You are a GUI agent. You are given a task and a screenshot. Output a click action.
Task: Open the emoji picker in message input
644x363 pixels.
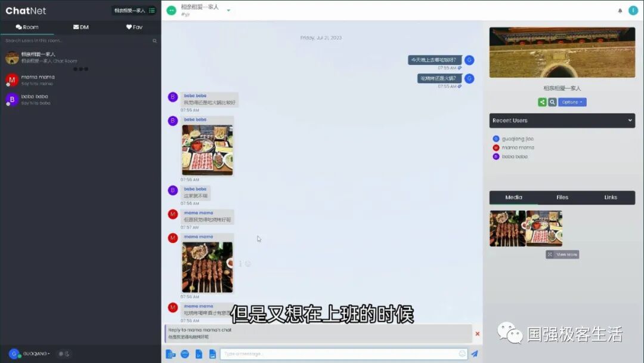pyautogui.click(x=462, y=353)
